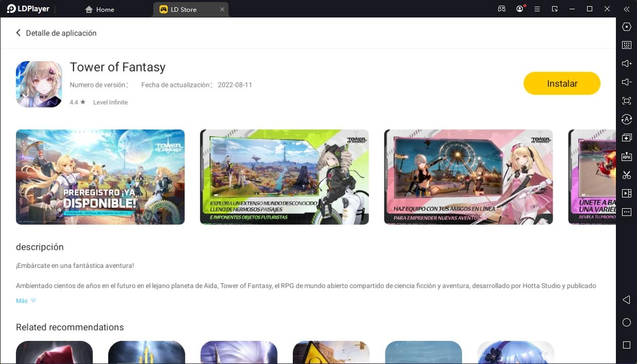Open video recorder sidebar icon
Image resolution: width=637 pixels, height=364 pixels.
click(626, 193)
